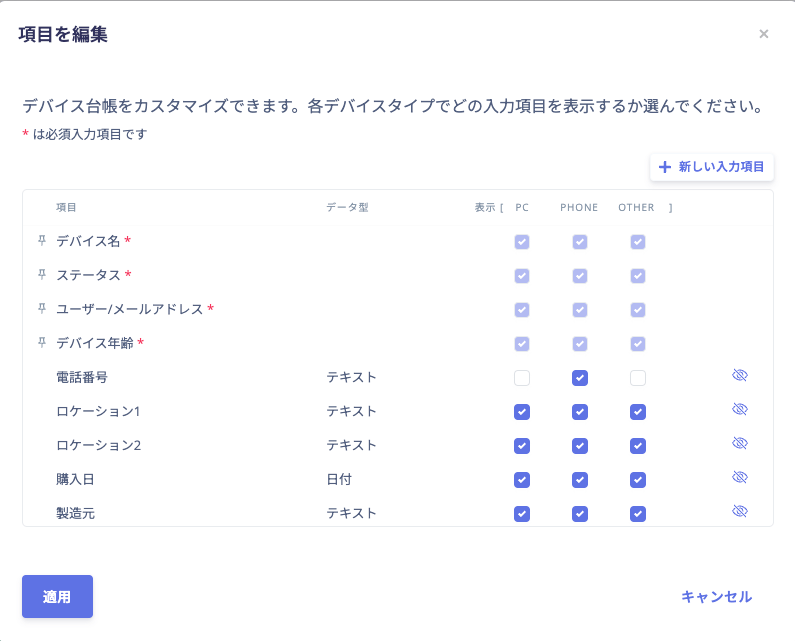Uncheck ロケーション1 for PC
The width and height of the screenshot is (795, 641).
tap(522, 412)
